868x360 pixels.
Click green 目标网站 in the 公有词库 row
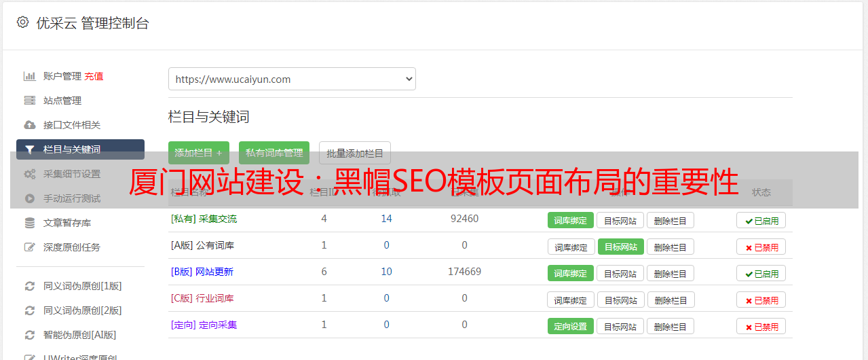click(x=621, y=247)
